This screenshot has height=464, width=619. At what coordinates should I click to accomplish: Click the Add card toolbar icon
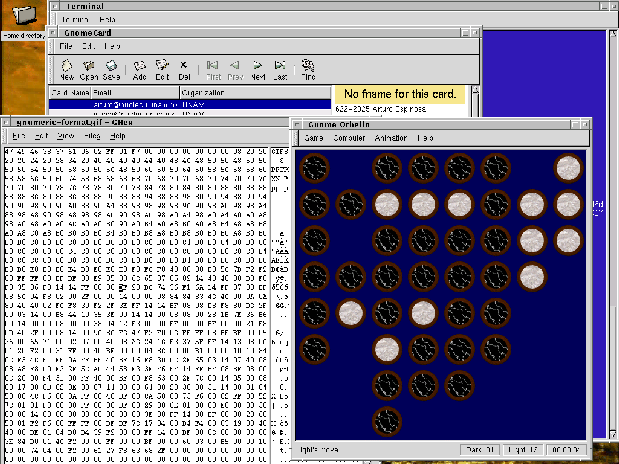click(139, 69)
